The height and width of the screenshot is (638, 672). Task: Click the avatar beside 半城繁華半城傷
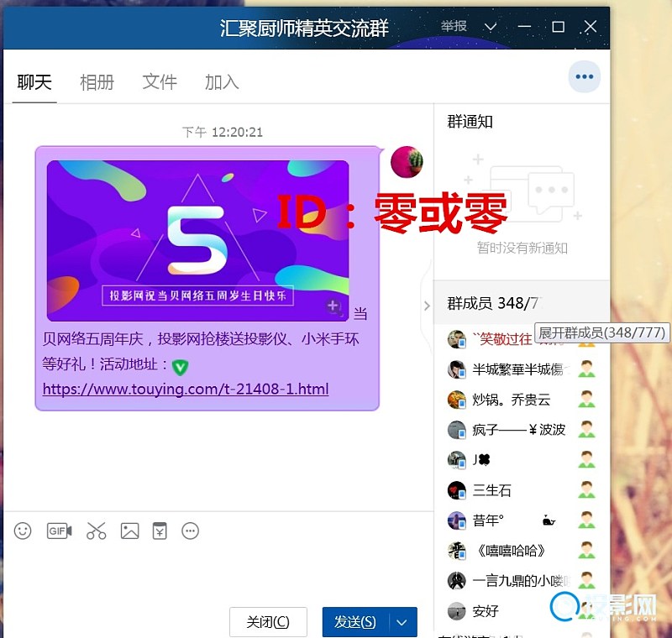[x=456, y=369]
